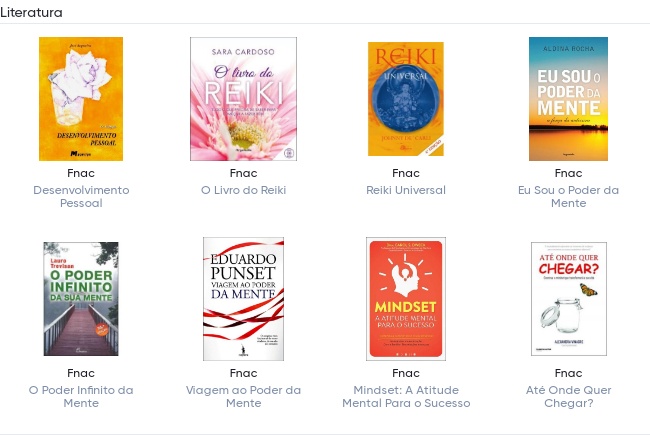Click the Fnac label under the Mindset book
This screenshot has height=435, width=650.
(x=406, y=373)
